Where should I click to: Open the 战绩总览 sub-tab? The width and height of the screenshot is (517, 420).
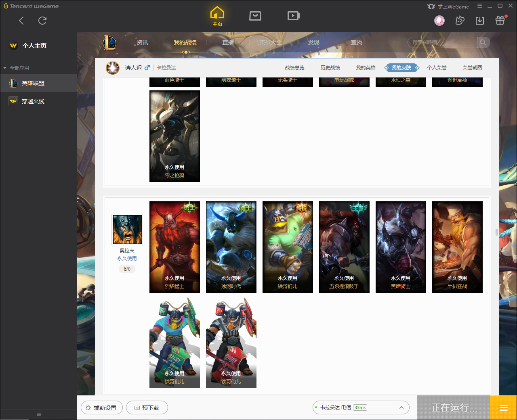click(x=294, y=68)
